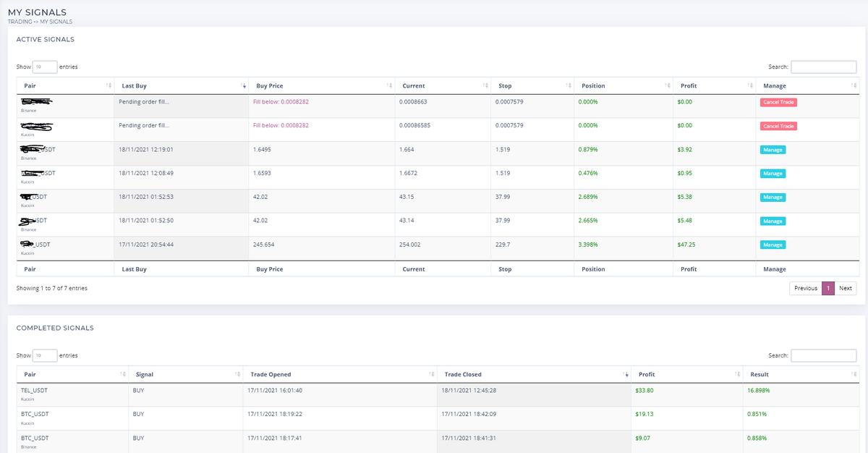Manage the trade bought at 1.6593
The image size is (868, 453).
click(773, 174)
